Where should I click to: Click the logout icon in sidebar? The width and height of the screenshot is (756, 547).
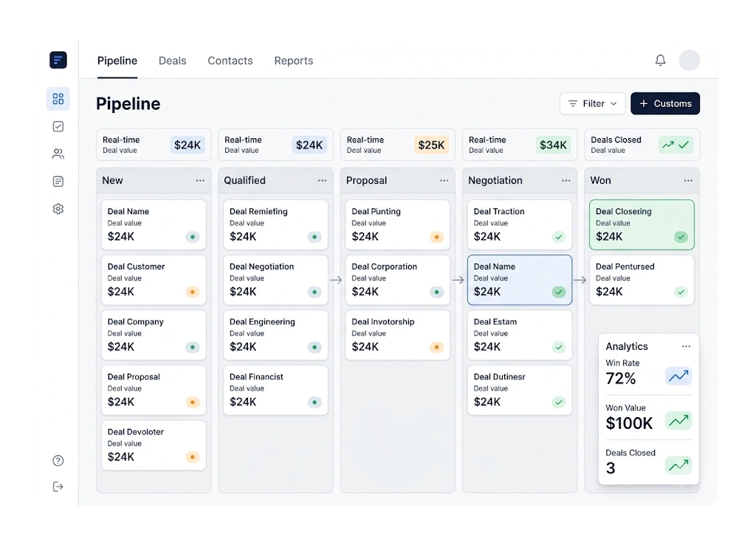pyautogui.click(x=58, y=486)
